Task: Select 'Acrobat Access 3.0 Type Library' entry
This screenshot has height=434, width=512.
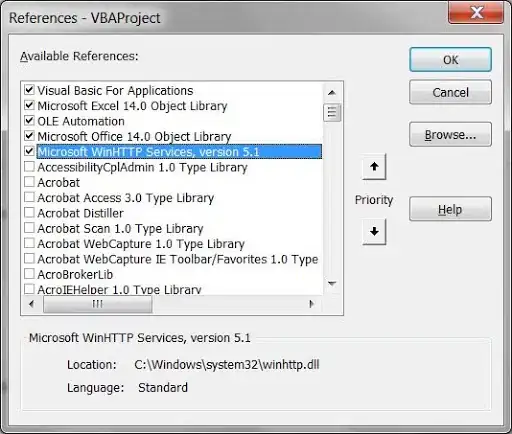Action: coord(126,198)
